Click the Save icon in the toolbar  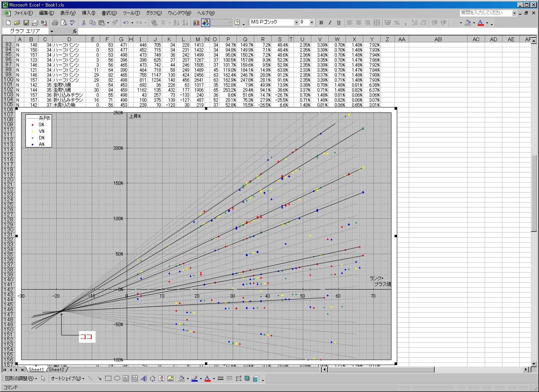click(x=26, y=23)
